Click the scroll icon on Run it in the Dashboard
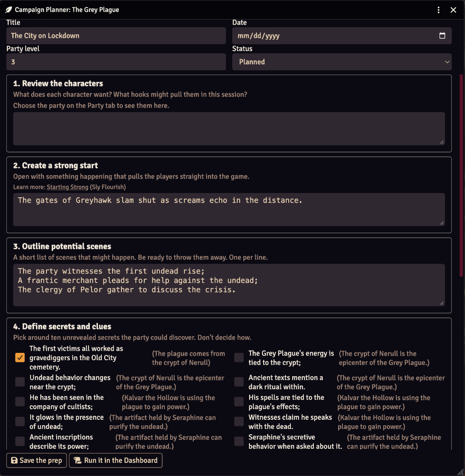This screenshot has height=476, width=465. coord(77,460)
